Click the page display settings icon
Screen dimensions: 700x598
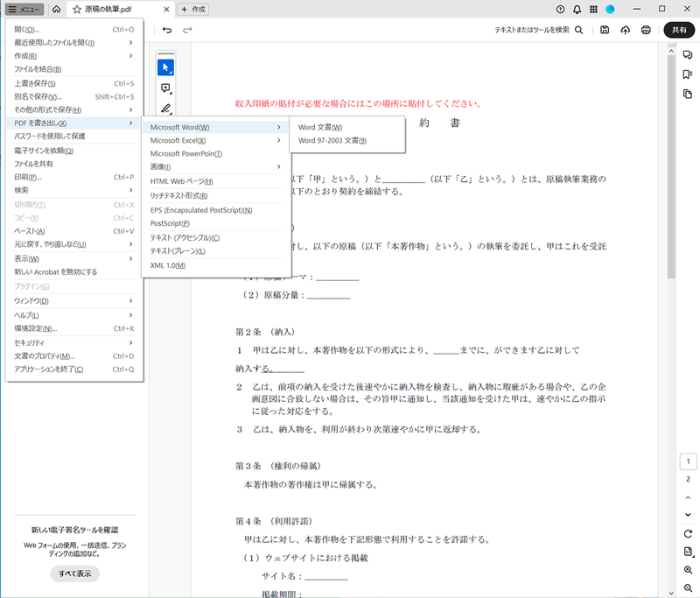pyautogui.click(x=688, y=552)
